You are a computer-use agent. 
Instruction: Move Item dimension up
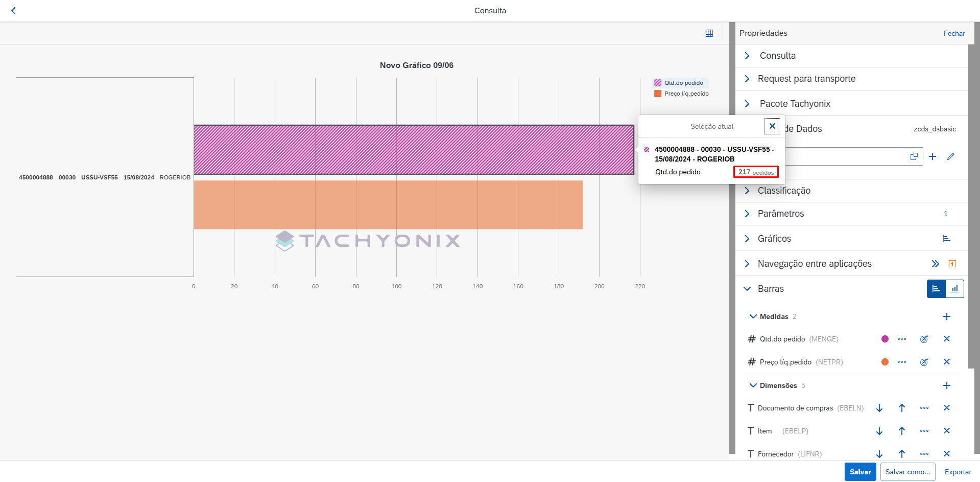901,431
